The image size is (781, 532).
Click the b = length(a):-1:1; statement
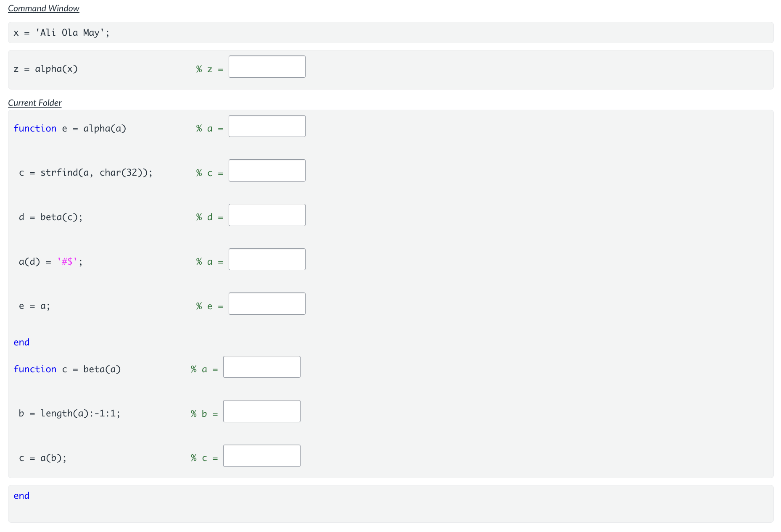click(69, 413)
